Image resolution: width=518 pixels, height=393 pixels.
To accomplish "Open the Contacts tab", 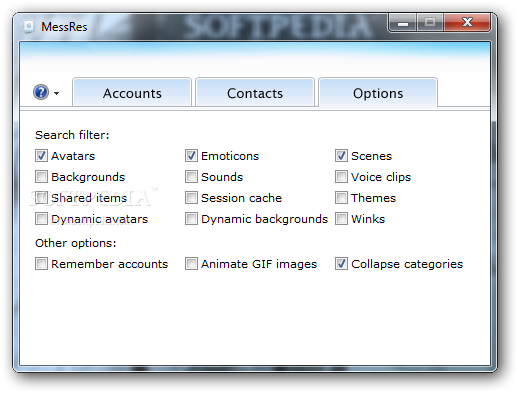I will 255,93.
